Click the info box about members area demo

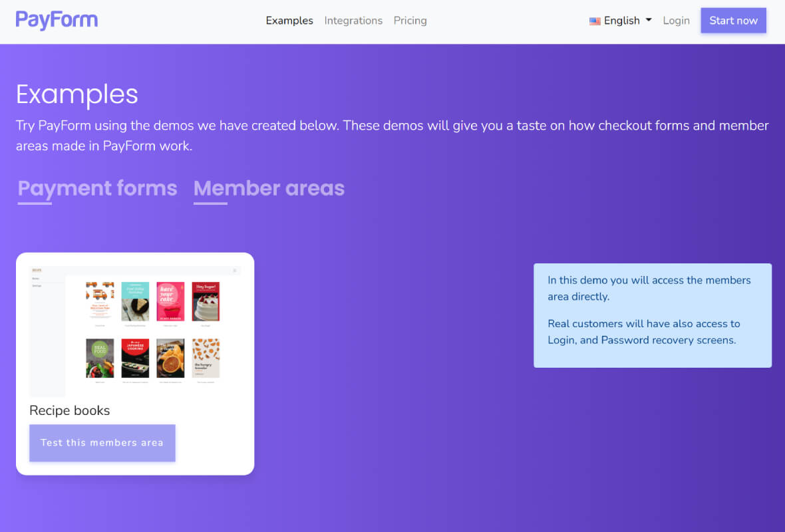653,315
